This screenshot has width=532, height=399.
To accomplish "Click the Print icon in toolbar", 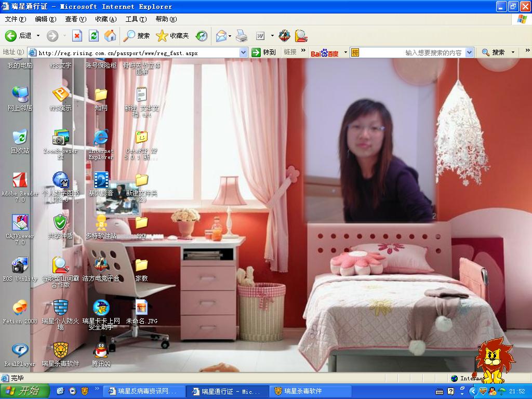I will [241, 36].
